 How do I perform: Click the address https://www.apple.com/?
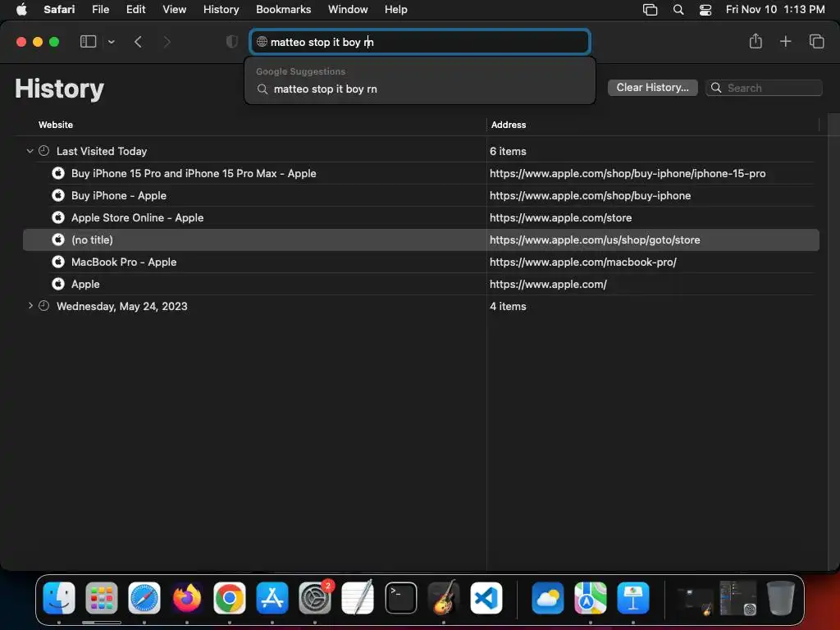pos(548,285)
